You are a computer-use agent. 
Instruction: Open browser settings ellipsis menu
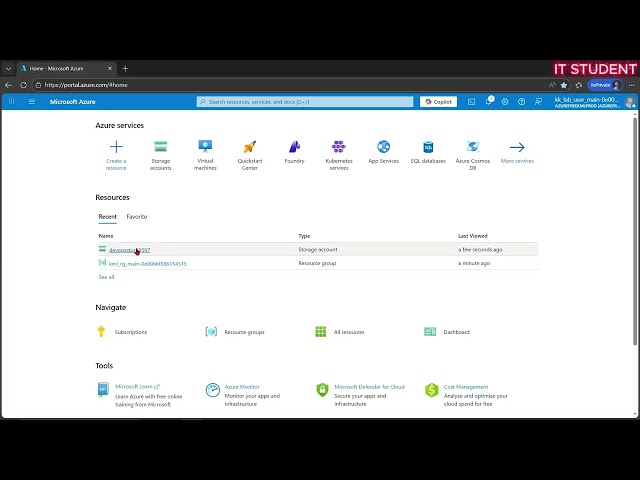pyautogui.click(x=632, y=85)
